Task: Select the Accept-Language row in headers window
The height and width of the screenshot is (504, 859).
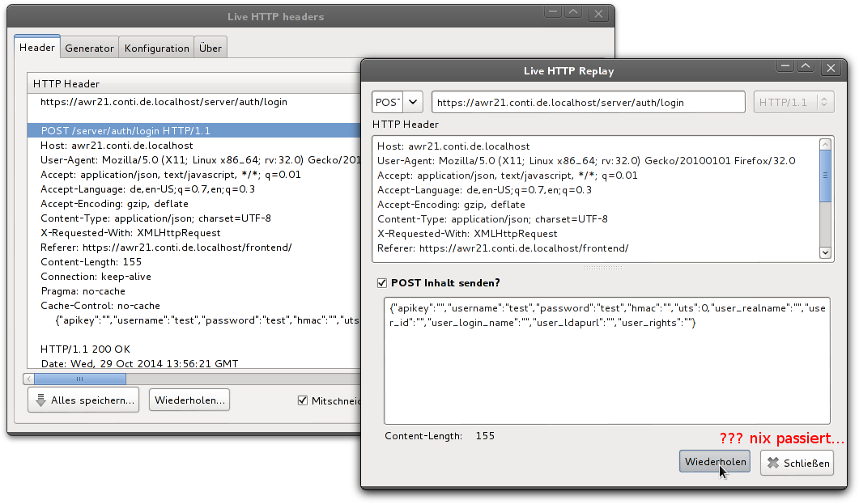Action: tap(194, 189)
